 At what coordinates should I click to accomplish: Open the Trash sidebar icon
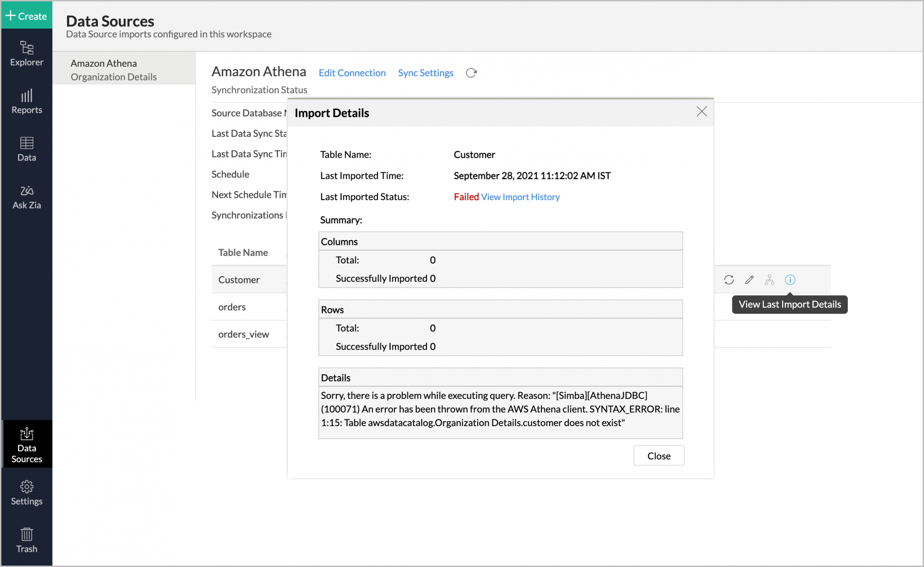pyautogui.click(x=26, y=541)
